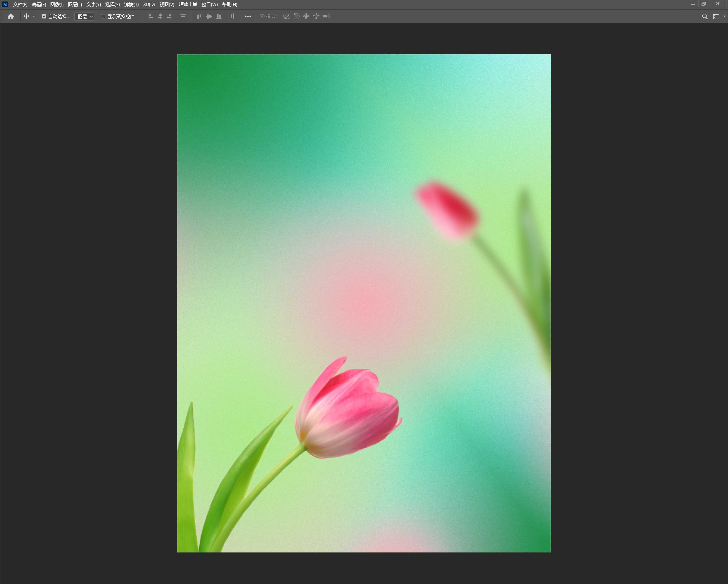Open the 窗口(W) menu
This screenshot has width=728, height=584.
coord(210,4)
